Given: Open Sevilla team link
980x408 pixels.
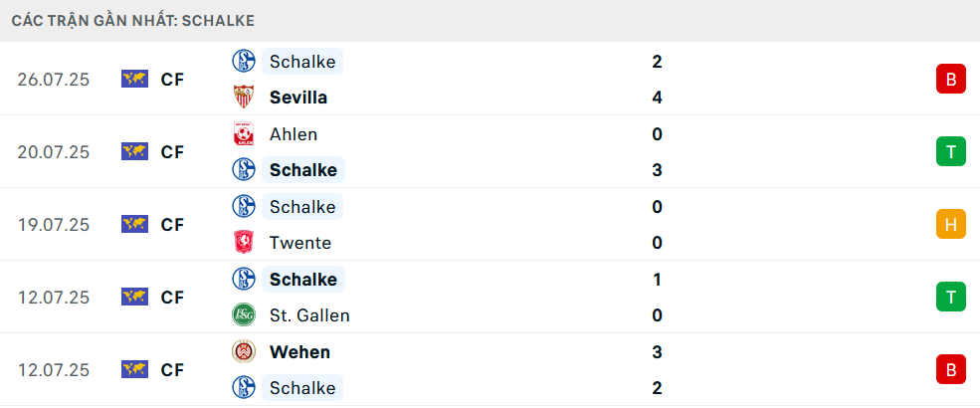Looking at the screenshot, I should pyautogui.click(x=298, y=98).
